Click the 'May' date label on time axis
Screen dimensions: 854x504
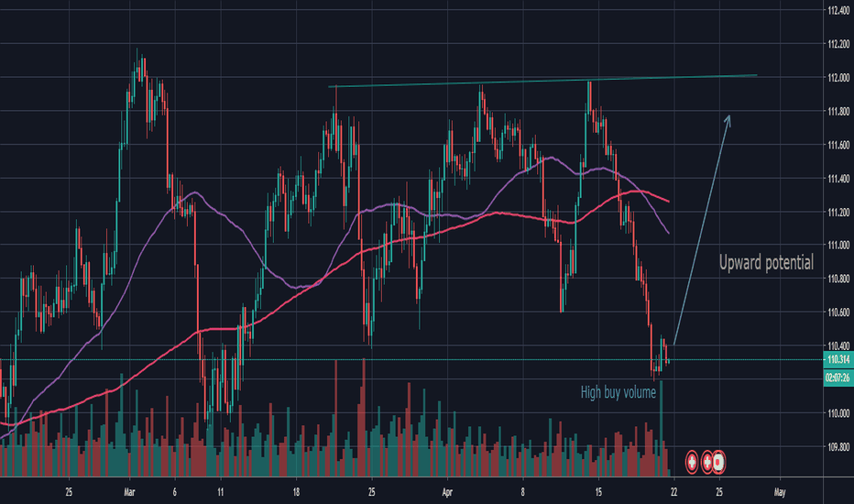(780, 492)
